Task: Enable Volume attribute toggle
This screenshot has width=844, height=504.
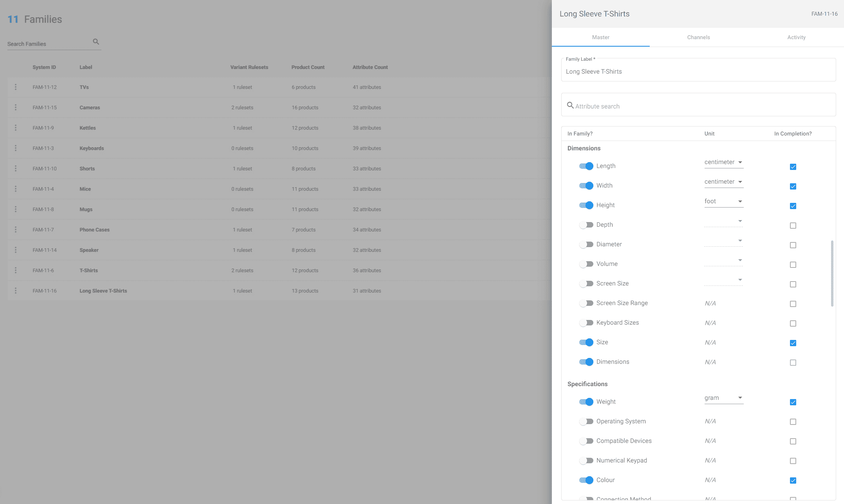Action: point(586,264)
